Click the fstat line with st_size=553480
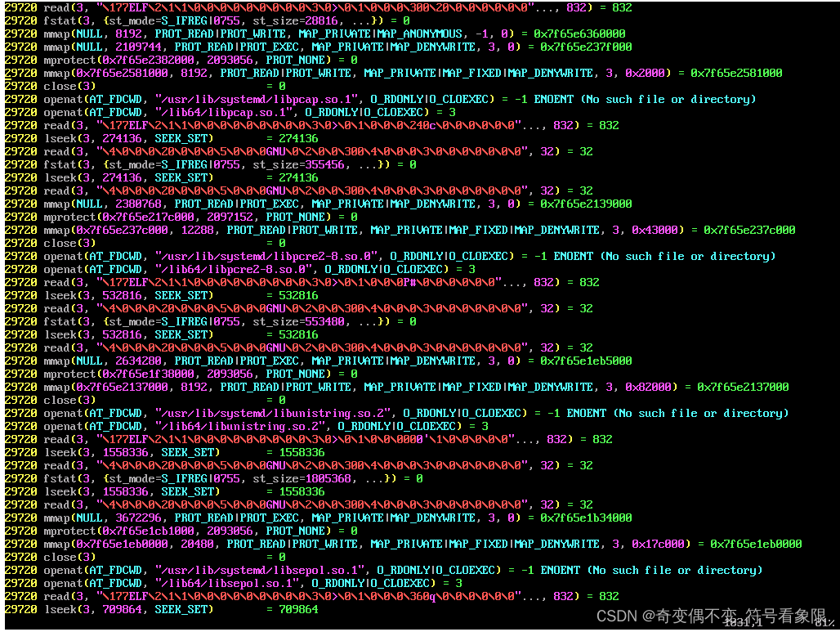 coord(210,321)
